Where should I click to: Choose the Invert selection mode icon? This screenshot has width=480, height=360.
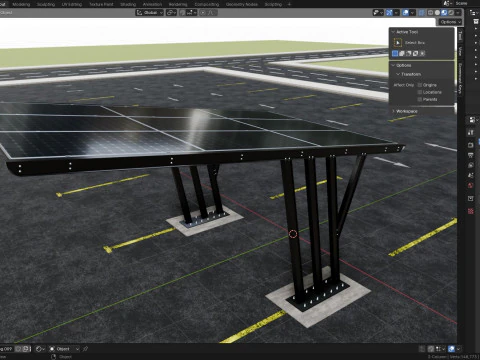pyautogui.click(x=415, y=53)
